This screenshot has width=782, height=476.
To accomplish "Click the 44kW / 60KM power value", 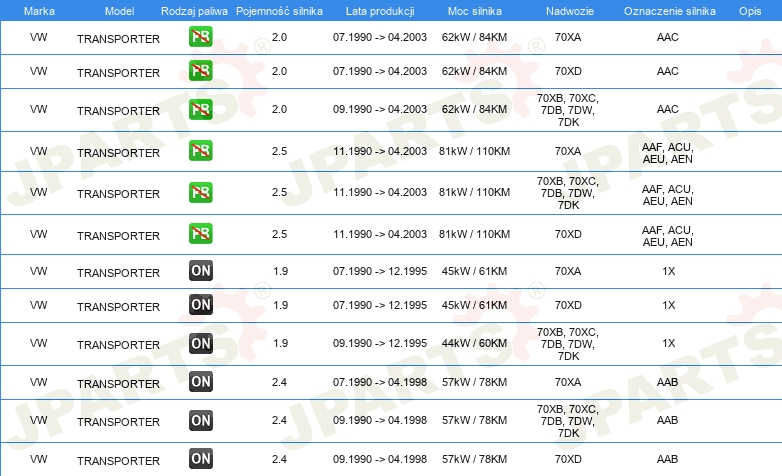I will tap(474, 343).
